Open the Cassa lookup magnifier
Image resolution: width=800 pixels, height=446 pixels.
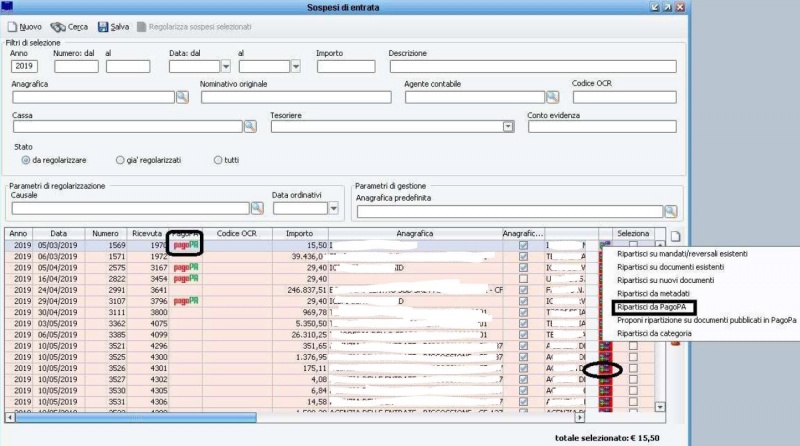pos(250,126)
